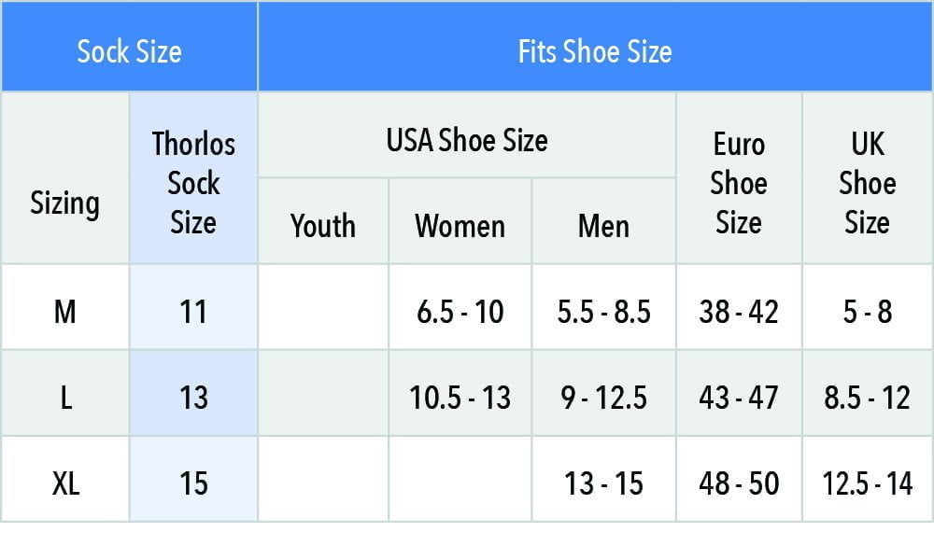Viewport: 934px width, 560px height.
Task: Select UK size "12.5 - 14" cell
Action: 867,483
